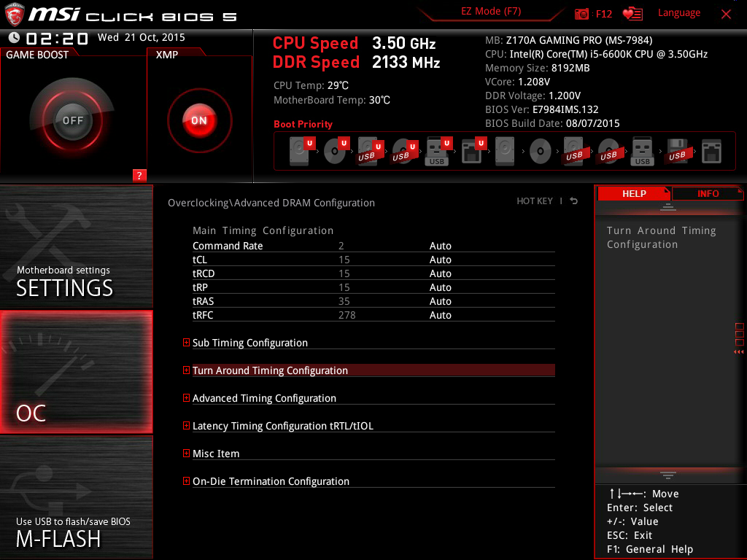Select legacy CD/DVD boot icon
The height and width of the screenshot is (560, 747).
[541, 151]
